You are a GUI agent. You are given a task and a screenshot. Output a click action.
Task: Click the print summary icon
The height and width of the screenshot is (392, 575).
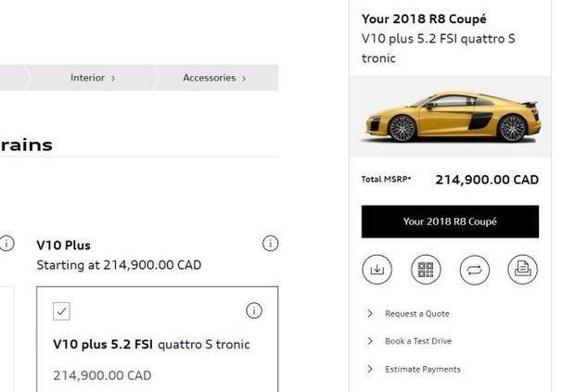tap(522, 270)
